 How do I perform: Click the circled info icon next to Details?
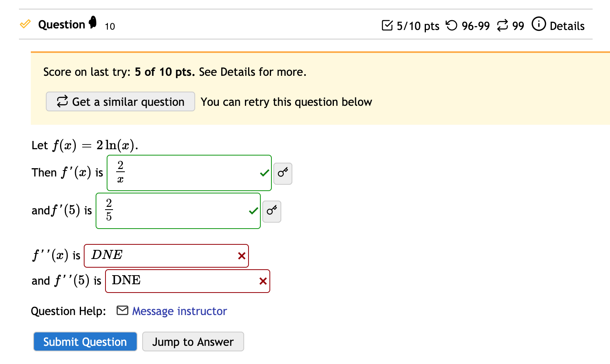pyautogui.click(x=539, y=24)
